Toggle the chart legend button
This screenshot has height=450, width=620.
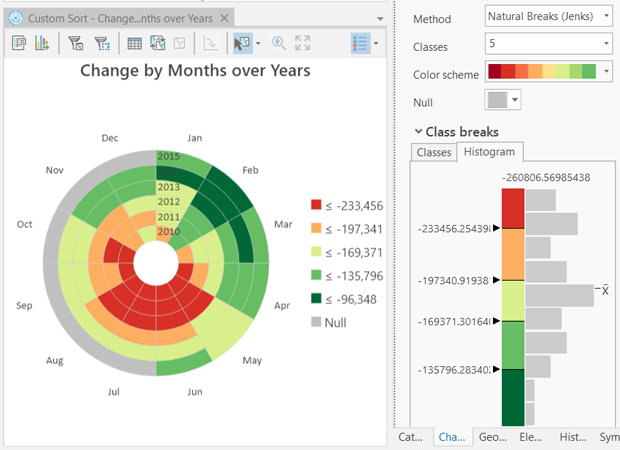click(x=361, y=43)
